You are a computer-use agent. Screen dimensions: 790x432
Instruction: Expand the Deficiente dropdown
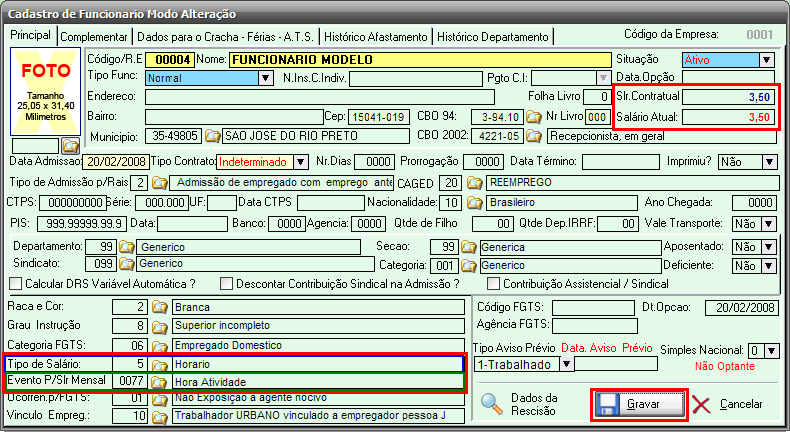point(769,266)
